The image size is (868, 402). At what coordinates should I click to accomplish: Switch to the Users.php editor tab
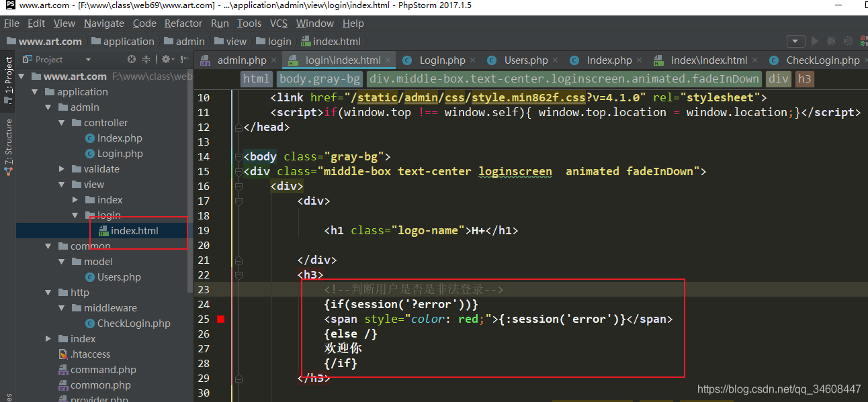tap(523, 60)
